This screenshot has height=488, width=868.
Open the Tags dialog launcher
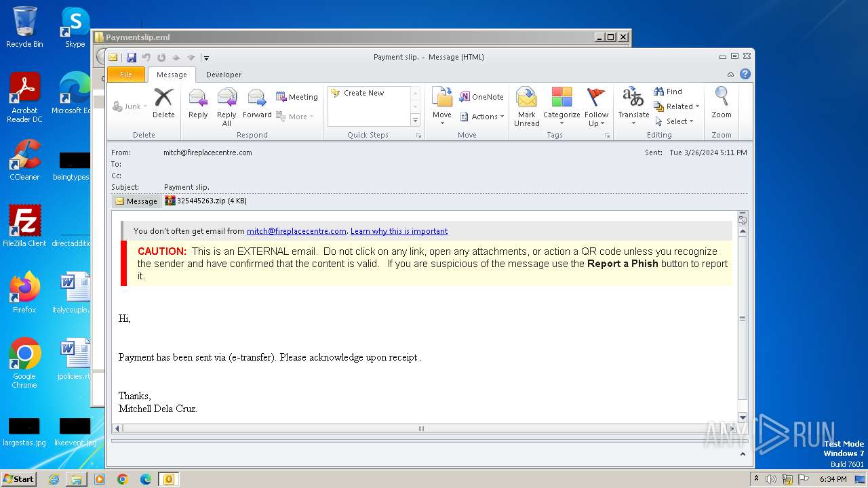point(607,136)
